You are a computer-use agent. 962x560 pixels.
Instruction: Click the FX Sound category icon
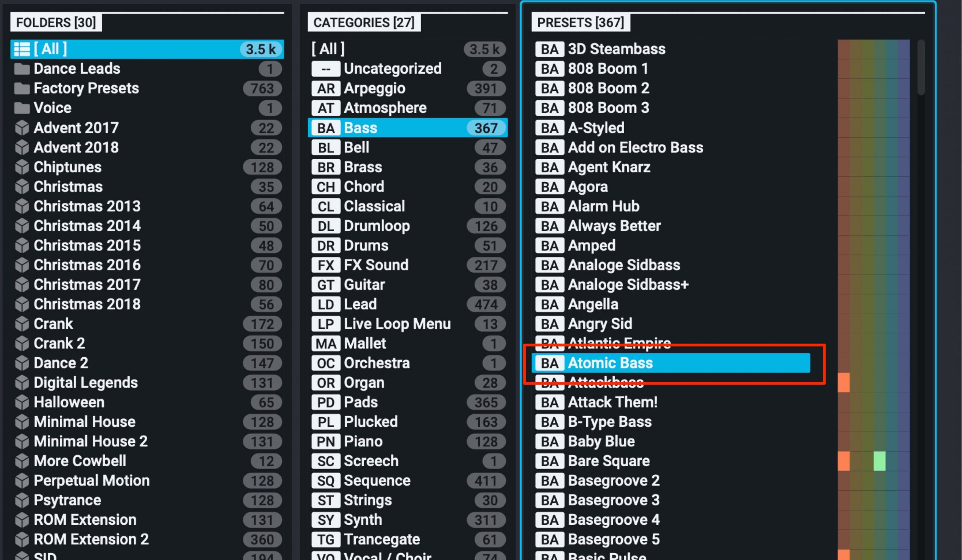click(324, 265)
